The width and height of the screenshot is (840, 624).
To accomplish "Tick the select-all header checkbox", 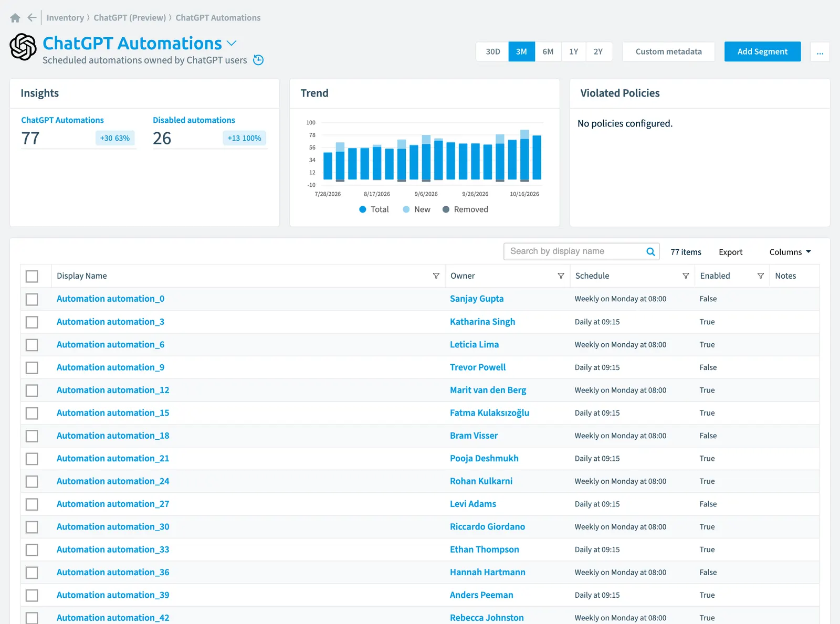I will [x=32, y=276].
